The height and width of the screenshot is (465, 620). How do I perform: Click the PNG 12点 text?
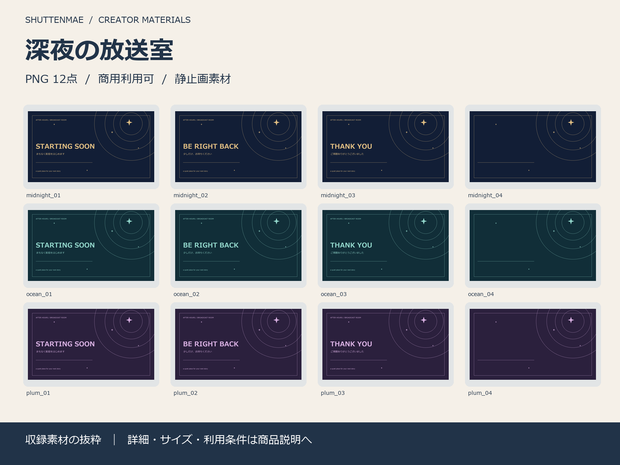point(51,79)
